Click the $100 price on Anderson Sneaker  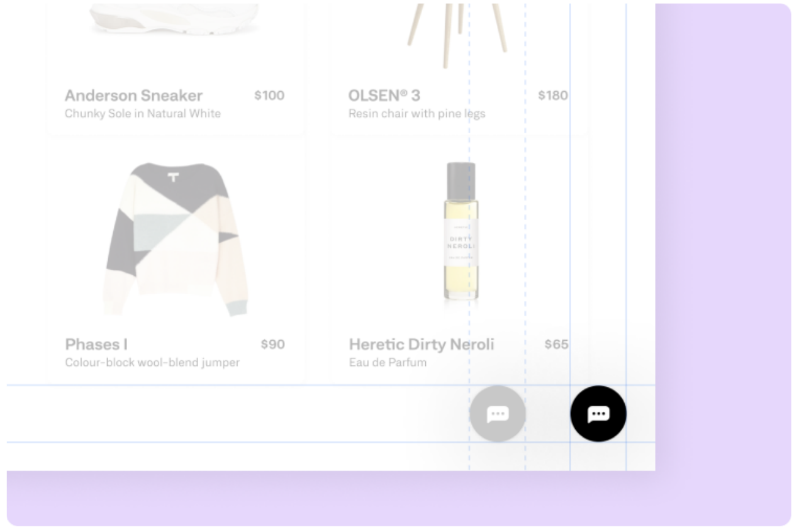(269, 96)
